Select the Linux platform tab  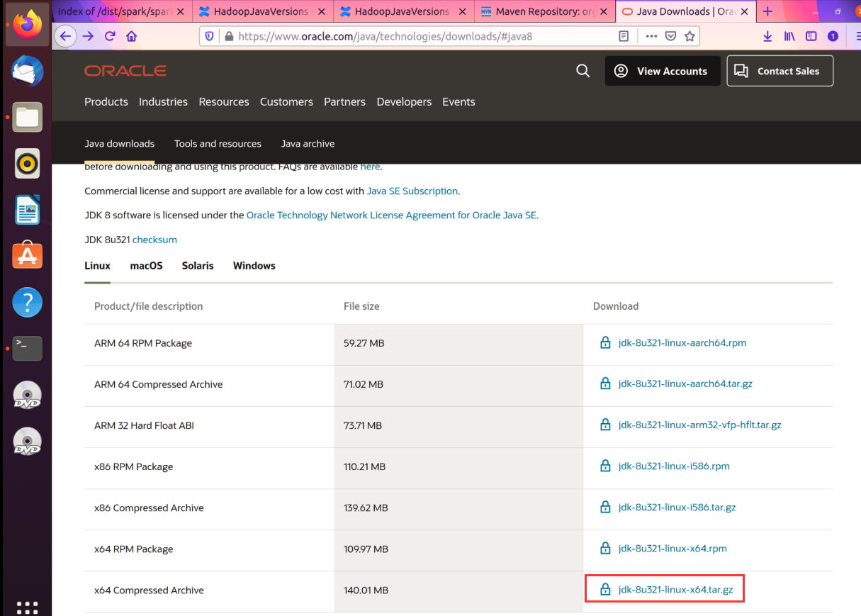pyautogui.click(x=97, y=266)
